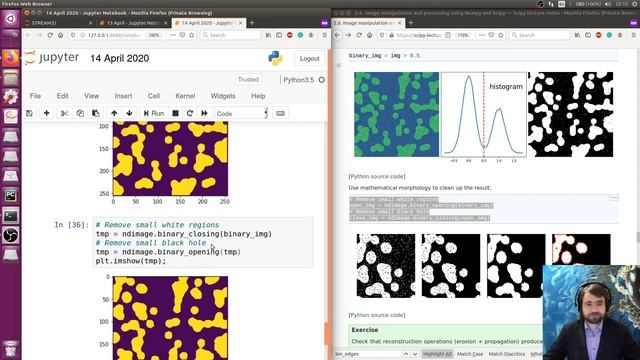Move the selected cell down

pyautogui.click(x=129, y=113)
